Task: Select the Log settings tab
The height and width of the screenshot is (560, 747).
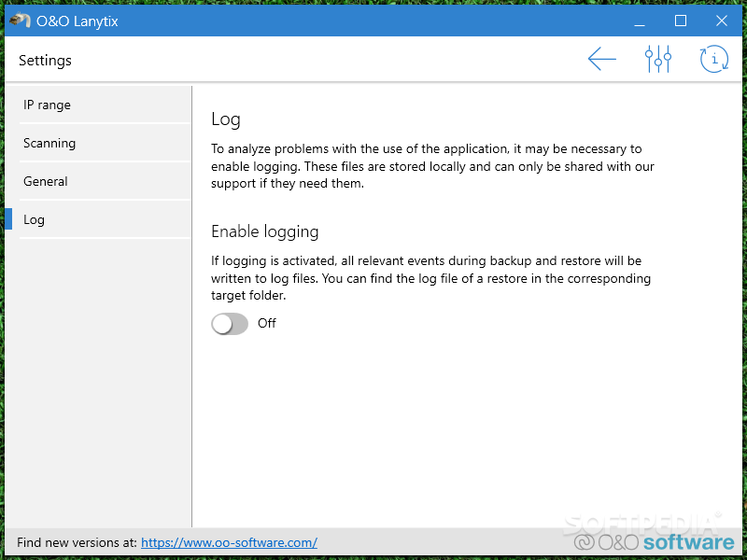Action: (105, 219)
